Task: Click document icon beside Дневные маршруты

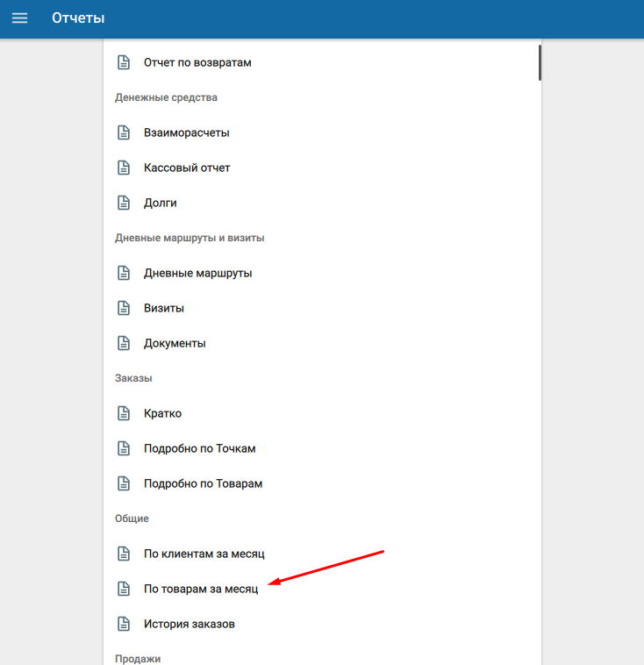Action: pyautogui.click(x=124, y=273)
